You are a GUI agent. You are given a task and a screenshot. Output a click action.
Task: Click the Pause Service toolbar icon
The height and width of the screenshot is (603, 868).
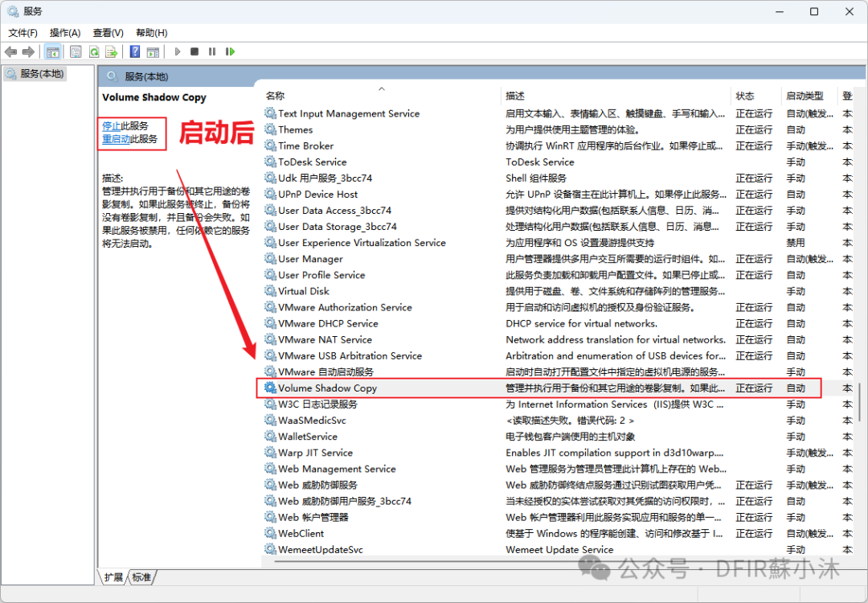click(x=212, y=51)
